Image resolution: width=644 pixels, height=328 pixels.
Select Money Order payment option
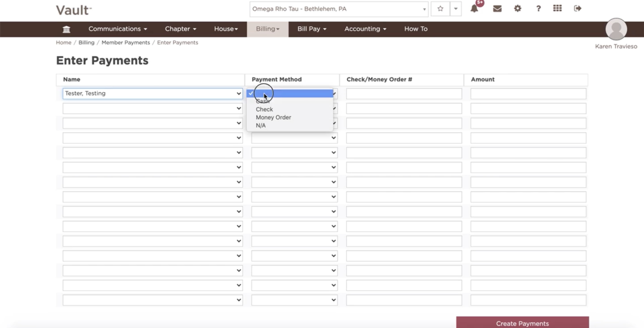click(273, 117)
